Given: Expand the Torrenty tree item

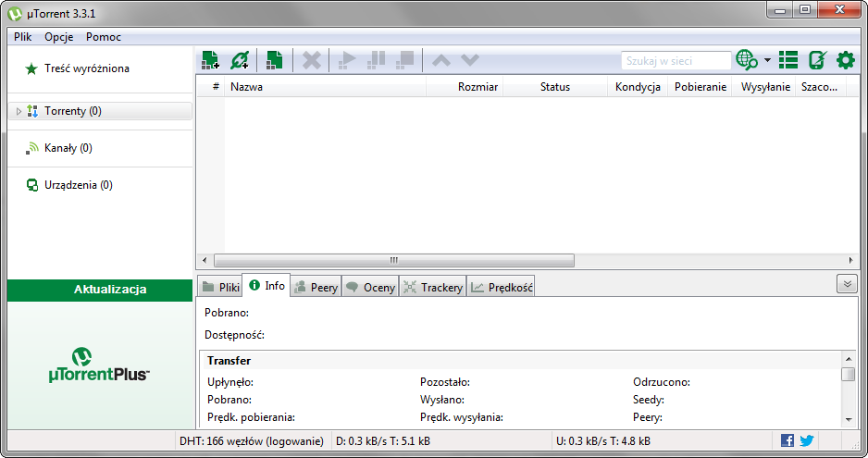Looking at the screenshot, I should pyautogui.click(x=19, y=111).
